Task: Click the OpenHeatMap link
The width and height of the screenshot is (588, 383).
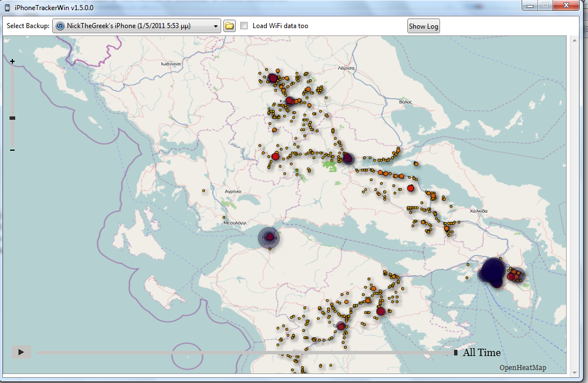Action: tap(523, 368)
